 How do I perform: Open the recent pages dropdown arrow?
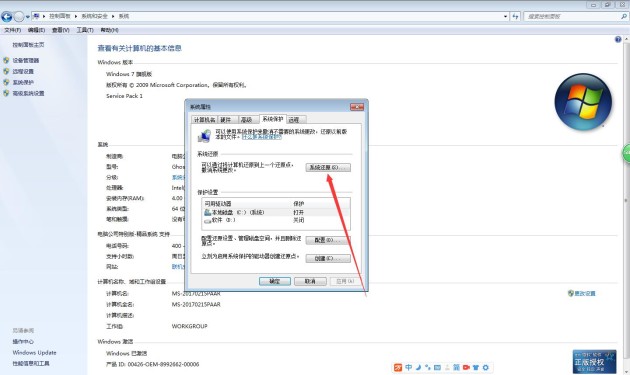pos(27,17)
